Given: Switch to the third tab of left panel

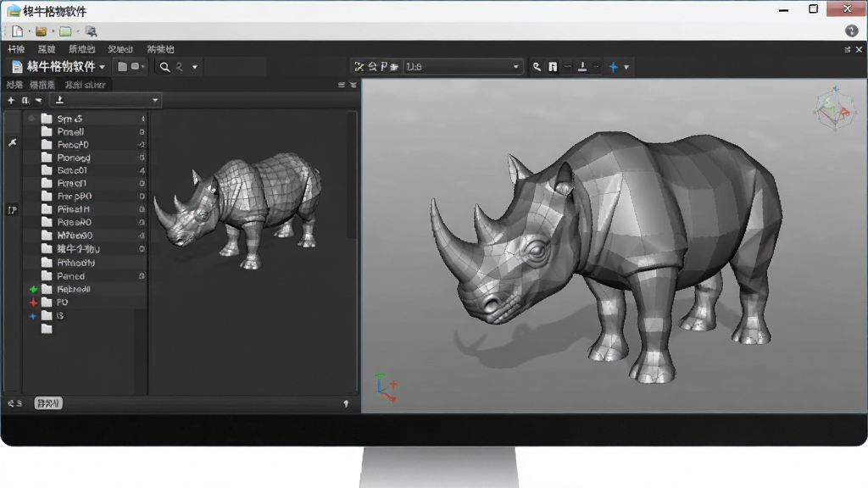Looking at the screenshot, I should tap(86, 85).
